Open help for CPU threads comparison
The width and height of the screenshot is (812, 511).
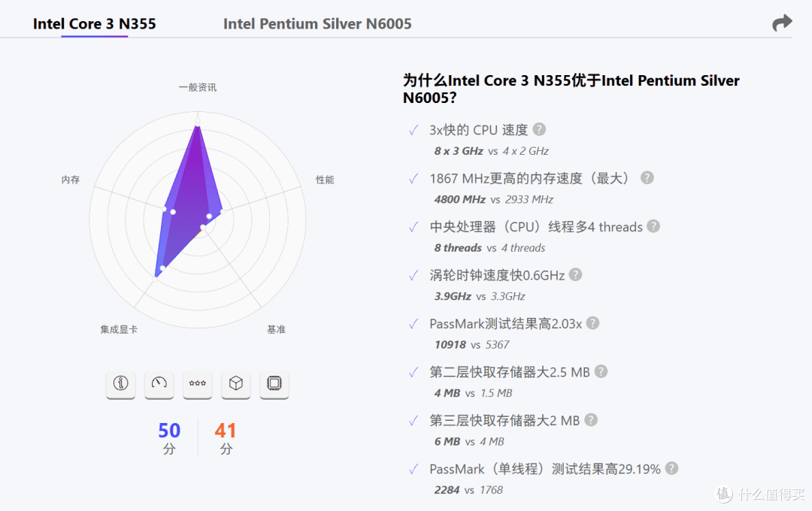coord(653,226)
